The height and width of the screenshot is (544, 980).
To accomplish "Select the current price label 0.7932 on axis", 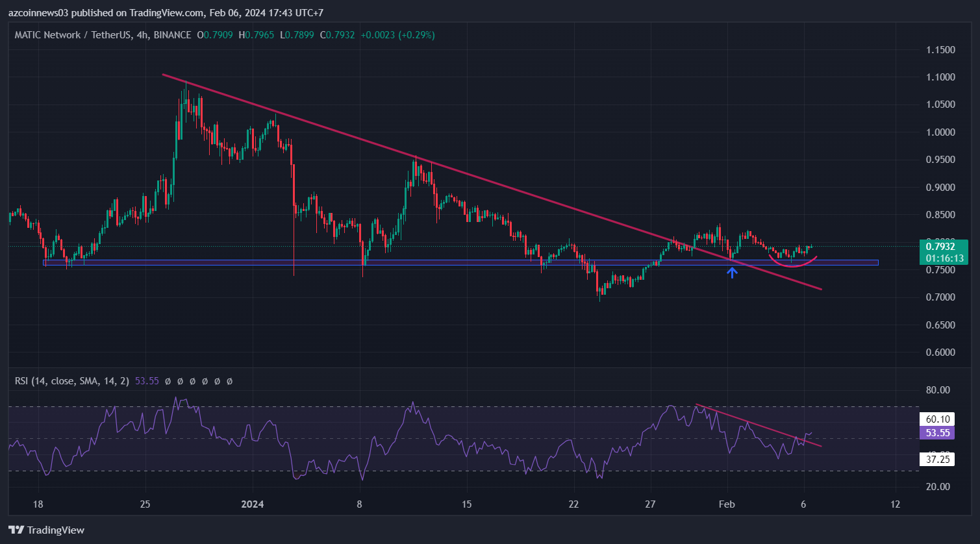I will pyautogui.click(x=944, y=247).
